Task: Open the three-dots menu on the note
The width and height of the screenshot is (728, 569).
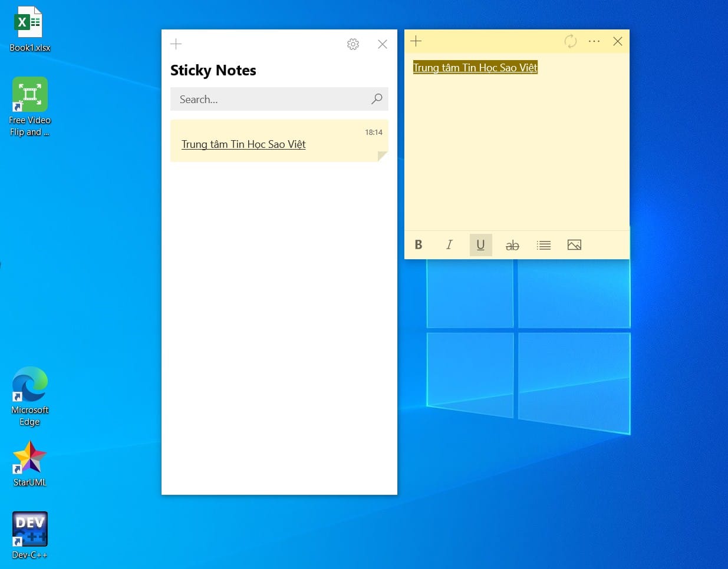Action: coord(594,41)
